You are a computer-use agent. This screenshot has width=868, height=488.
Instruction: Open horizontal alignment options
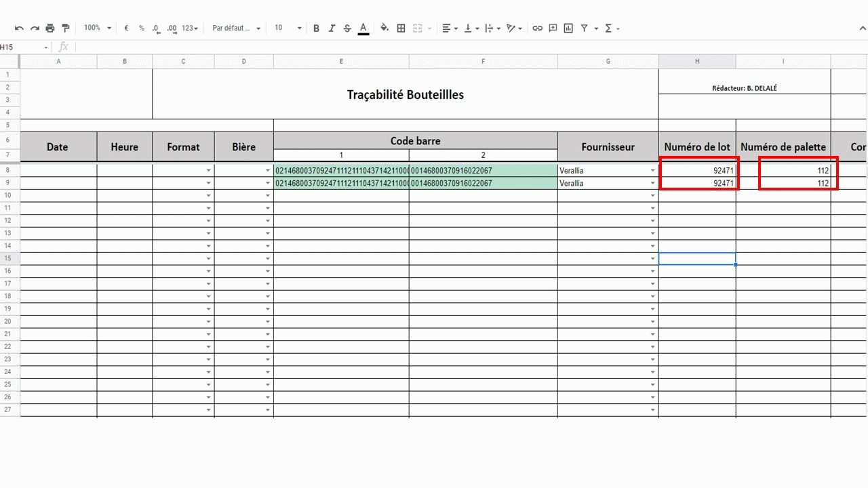tap(450, 28)
